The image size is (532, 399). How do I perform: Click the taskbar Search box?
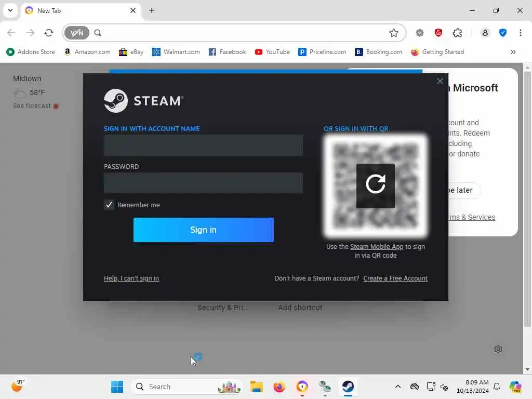pos(187,387)
